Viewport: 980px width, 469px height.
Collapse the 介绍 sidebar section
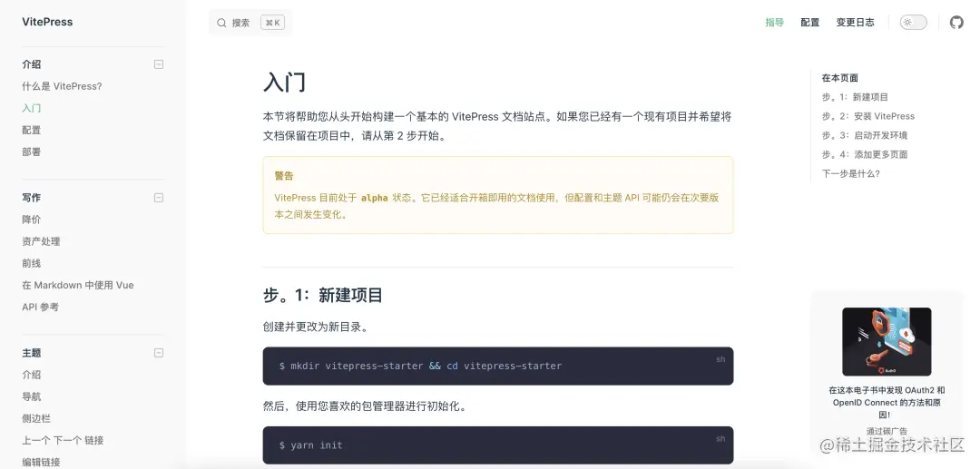point(159,64)
